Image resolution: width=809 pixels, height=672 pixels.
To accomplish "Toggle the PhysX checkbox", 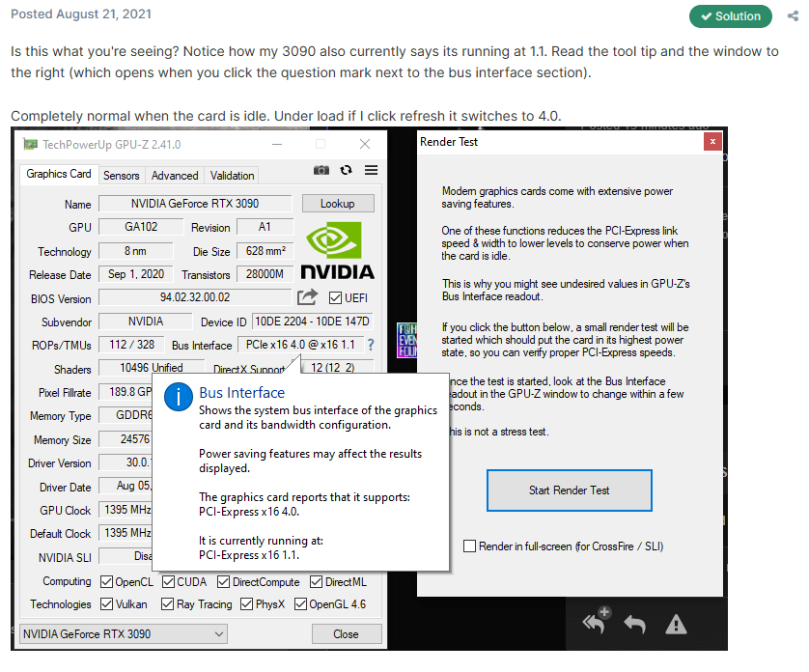I will 246,603.
